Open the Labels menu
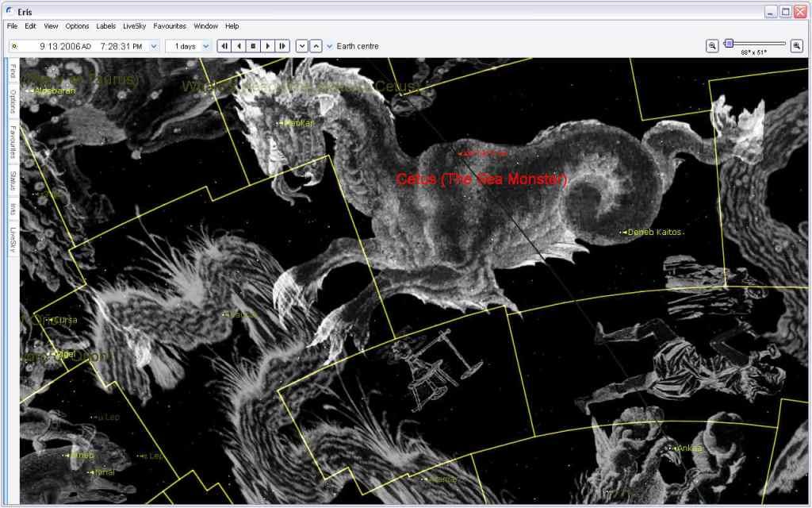The width and height of the screenshot is (812, 508). coord(106,26)
